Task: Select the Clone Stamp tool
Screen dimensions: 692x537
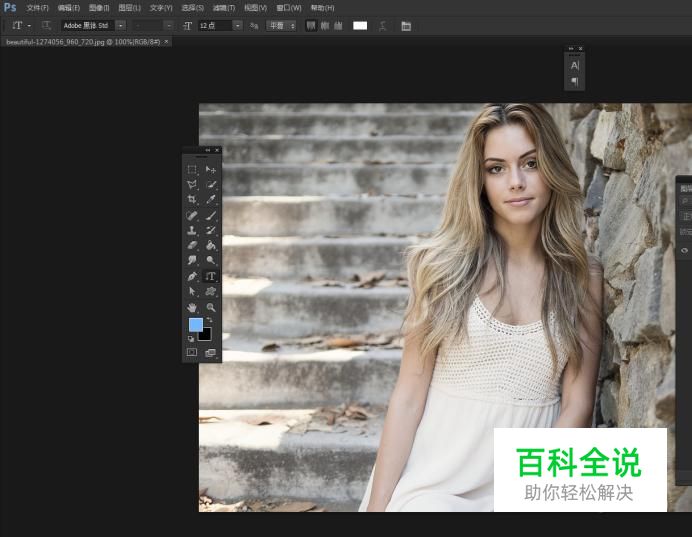Action: [192, 230]
